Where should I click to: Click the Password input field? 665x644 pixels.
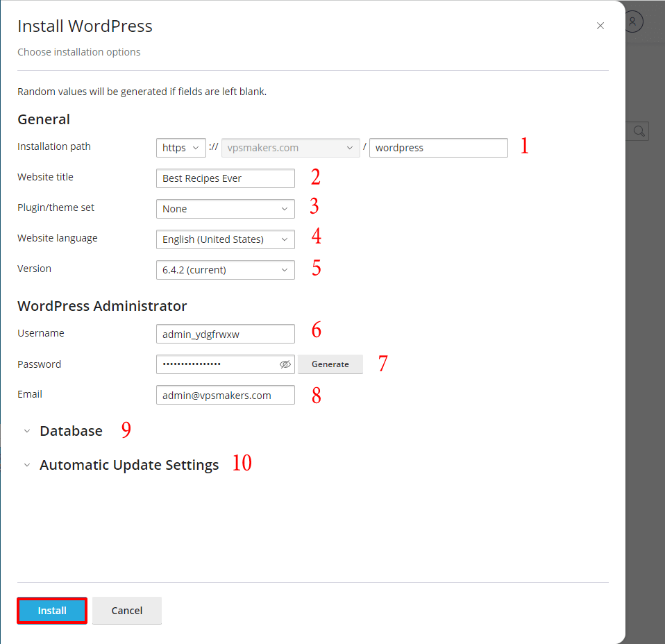[x=225, y=364]
